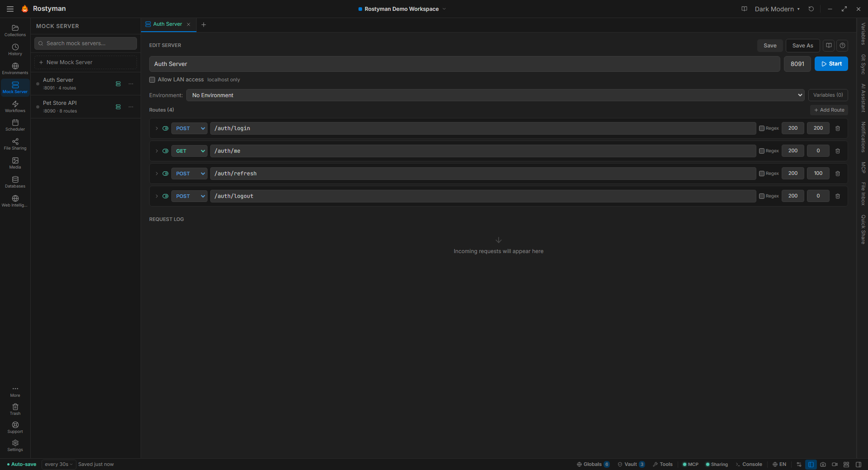Click the More sidebar icon
This screenshot has width=868, height=470.
coord(15,391)
